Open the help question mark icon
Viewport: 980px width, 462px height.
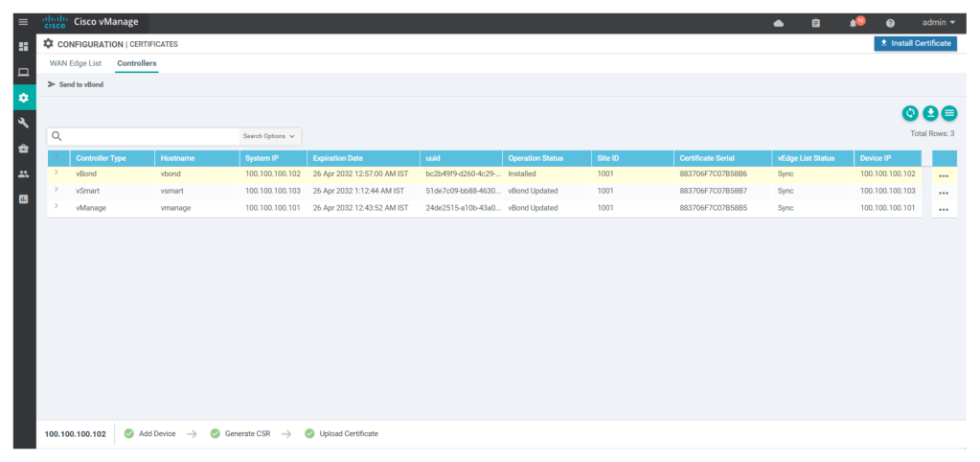pyautogui.click(x=890, y=22)
